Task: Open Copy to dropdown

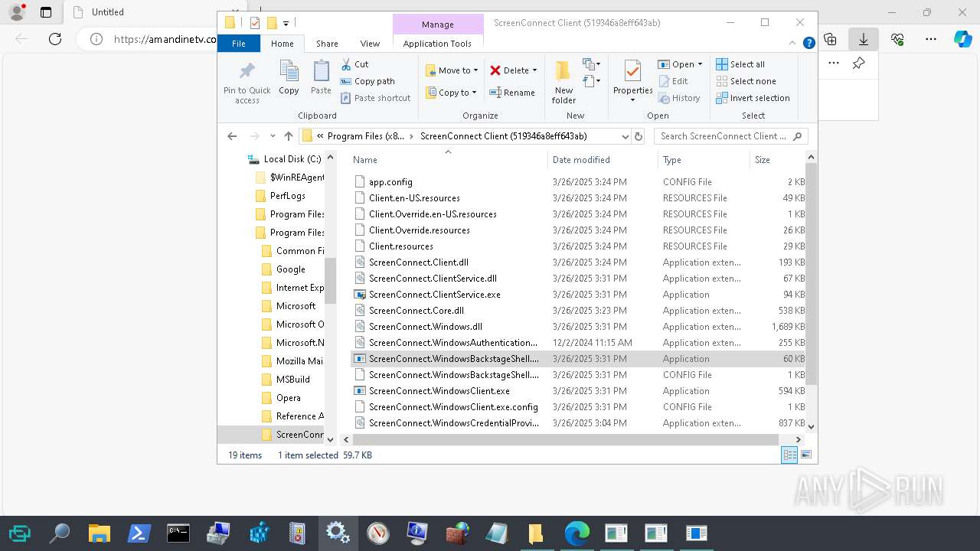Action: (x=452, y=93)
